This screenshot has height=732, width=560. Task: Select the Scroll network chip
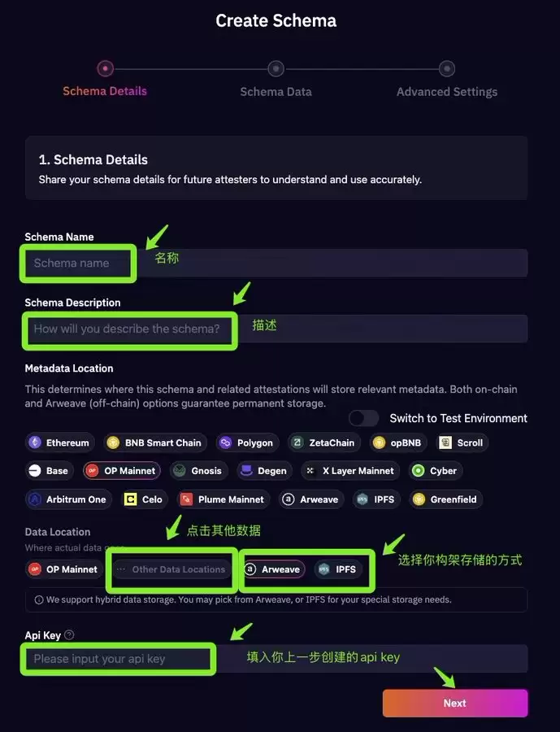(462, 442)
